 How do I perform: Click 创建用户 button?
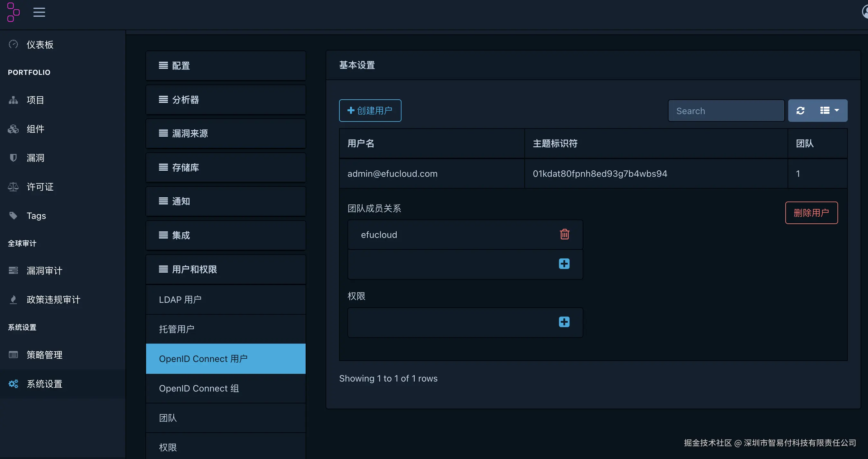370,111
